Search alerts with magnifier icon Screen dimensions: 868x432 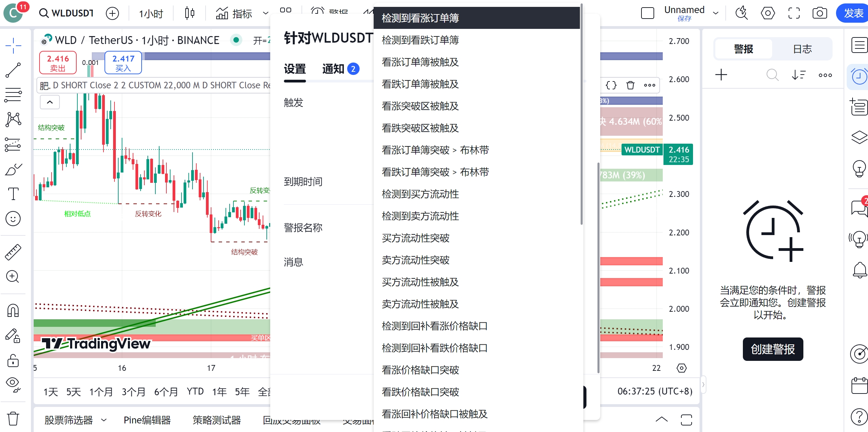click(772, 75)
